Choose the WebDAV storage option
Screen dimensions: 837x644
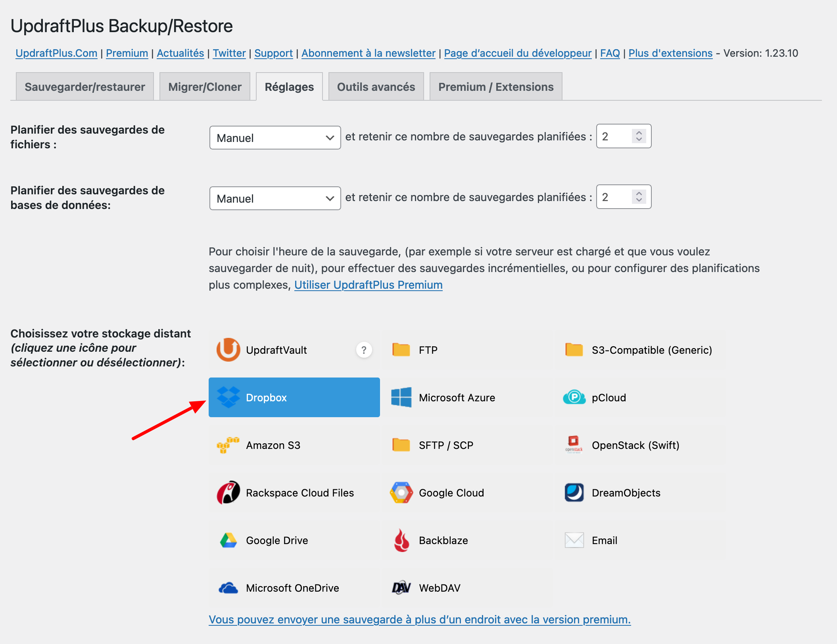coord(439,588)
